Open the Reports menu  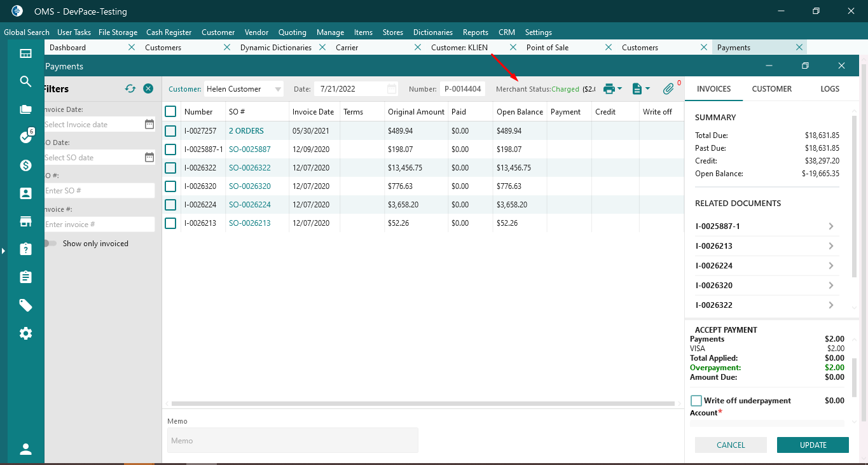[475, 32]
